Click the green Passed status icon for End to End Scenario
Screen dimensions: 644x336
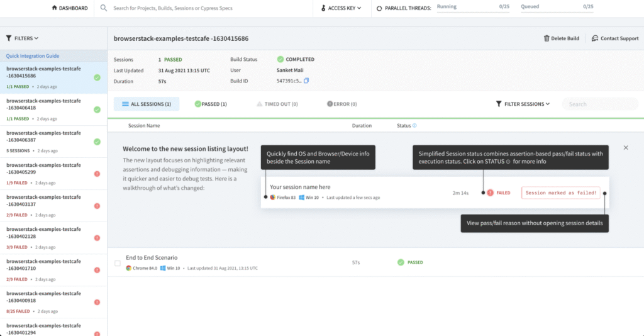tap(401, 262)
